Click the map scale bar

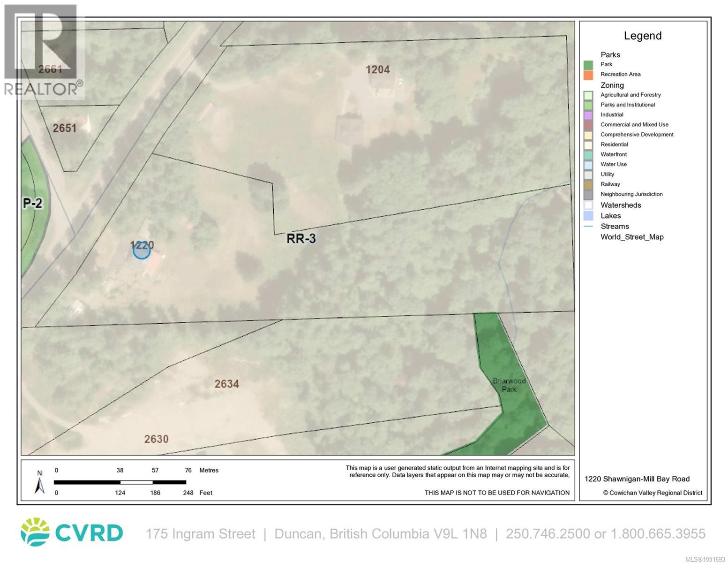pos(120,482)
